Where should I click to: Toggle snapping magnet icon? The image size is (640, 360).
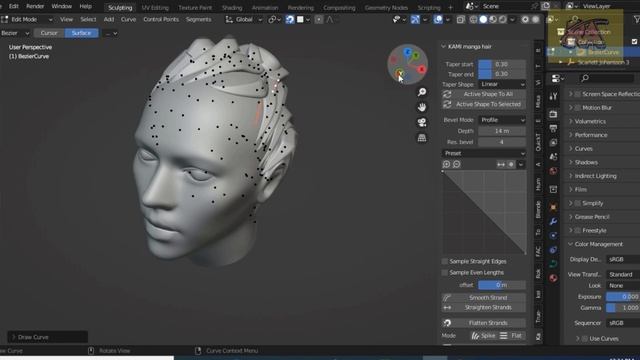click(x=289, y=20)
